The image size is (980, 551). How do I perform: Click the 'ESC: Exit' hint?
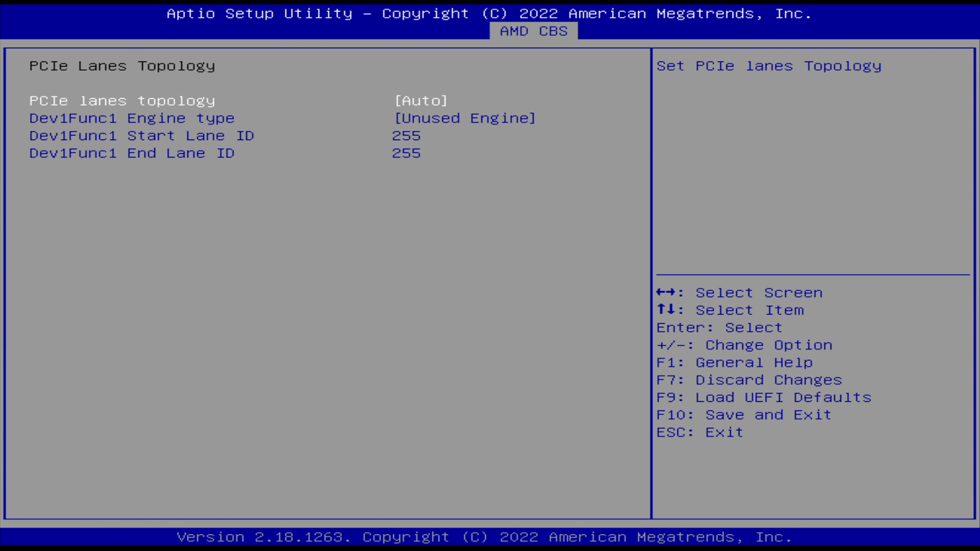pyautogui.click(x=700, y=433)
